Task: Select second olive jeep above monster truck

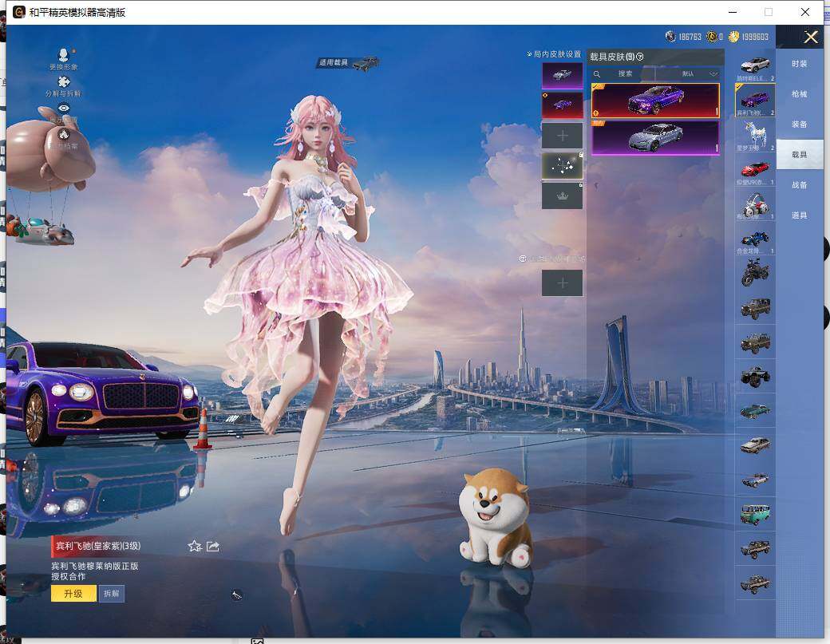Action: click(755, 342)
